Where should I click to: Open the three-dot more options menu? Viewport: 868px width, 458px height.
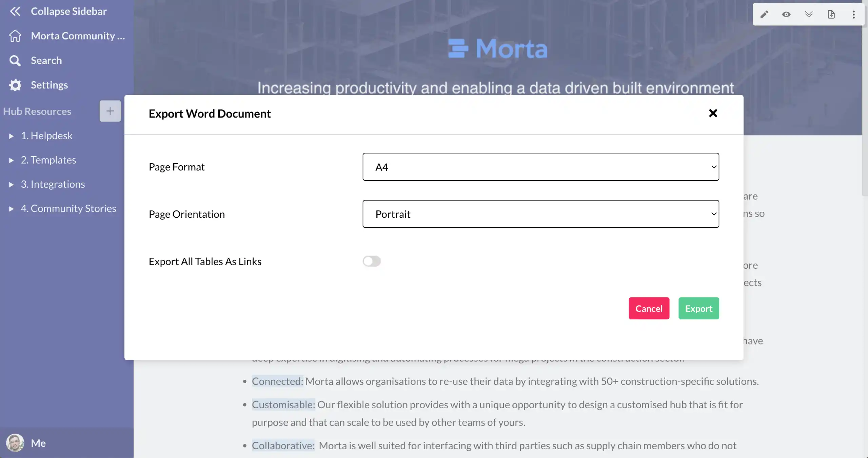point(853,15)
